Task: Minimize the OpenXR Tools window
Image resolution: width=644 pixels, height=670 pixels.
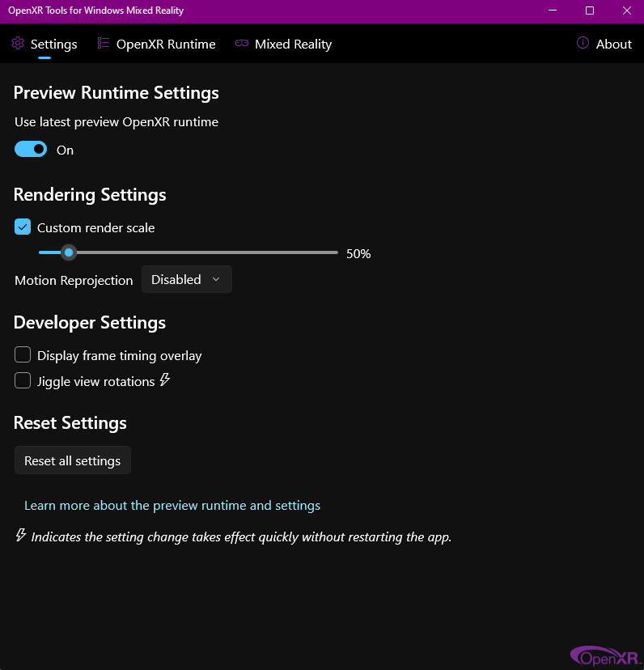Action: pos(553,11)
